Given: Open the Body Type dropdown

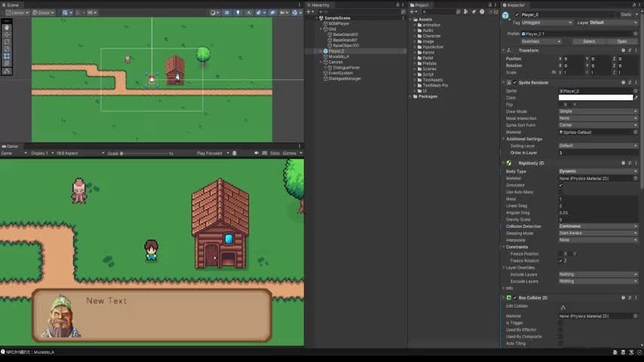Looking at the screenshot, I should 597,171.
